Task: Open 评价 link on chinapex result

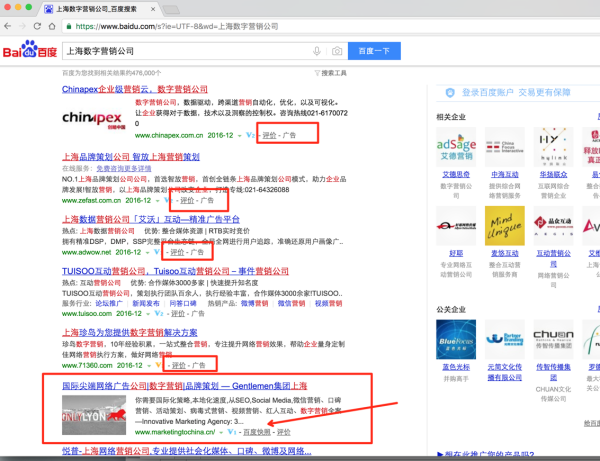Action: point(269,135)
